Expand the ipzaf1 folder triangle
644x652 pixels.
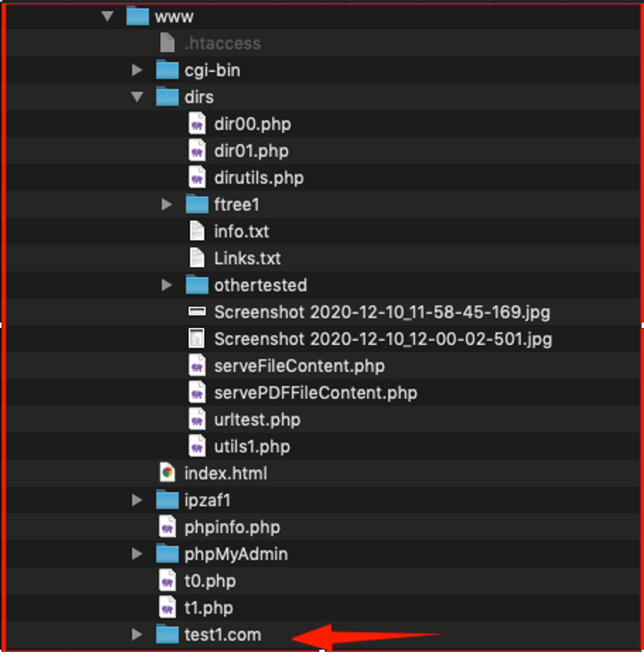pos(137,500)
